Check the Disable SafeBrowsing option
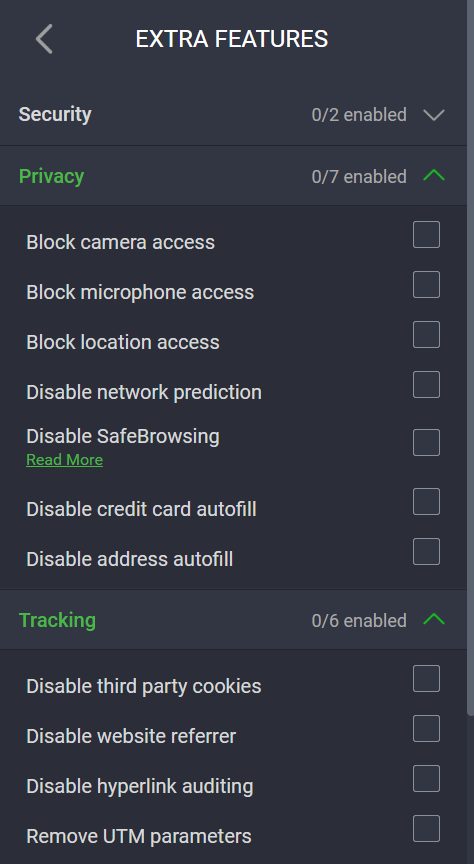 426,442
